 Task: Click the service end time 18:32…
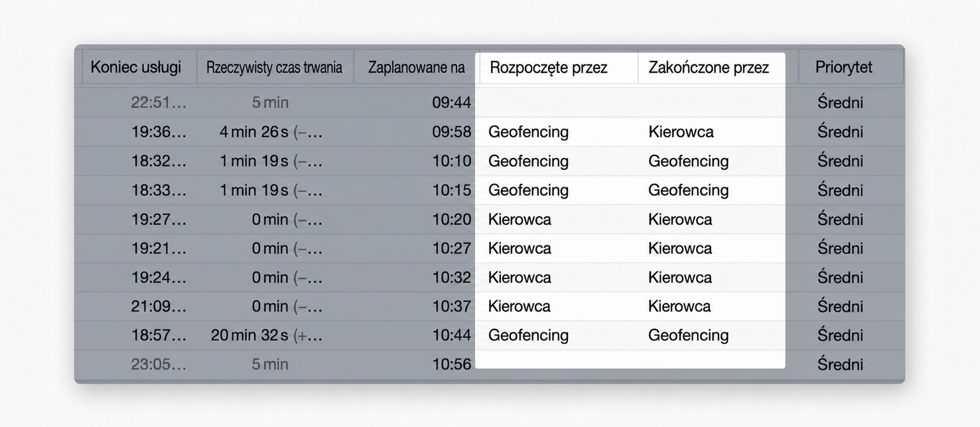[x=159, y=161]
